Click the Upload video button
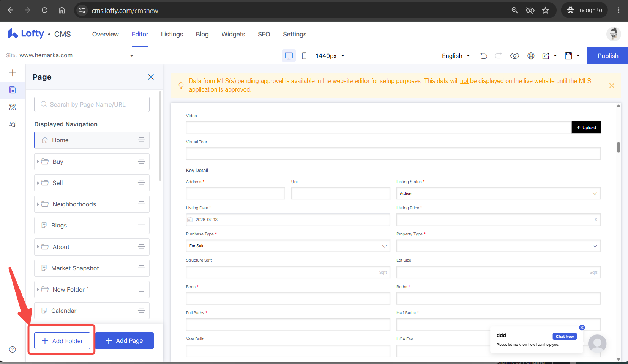The width and height of the screenshot is (628, 364). coord(586,127)
